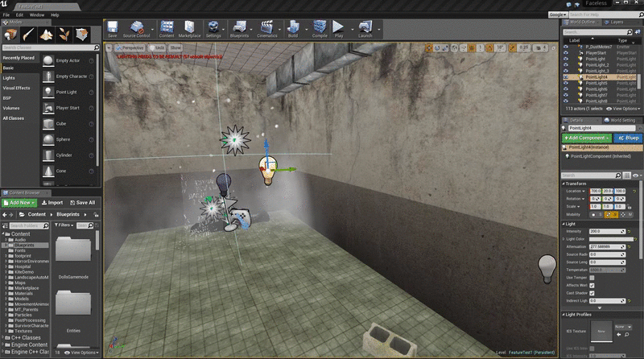Click the Point Light class icon
Screen dimensions: 644x359
pyautogui.click(x=48, y=92)
